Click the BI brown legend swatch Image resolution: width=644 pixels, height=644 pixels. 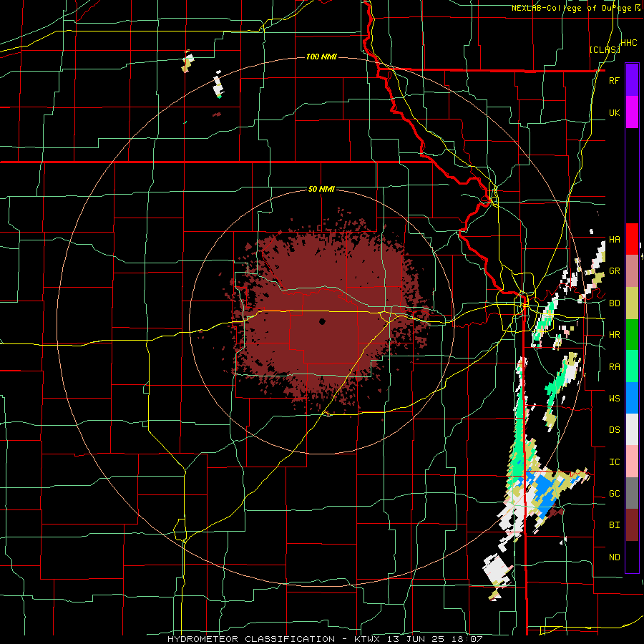632,525
